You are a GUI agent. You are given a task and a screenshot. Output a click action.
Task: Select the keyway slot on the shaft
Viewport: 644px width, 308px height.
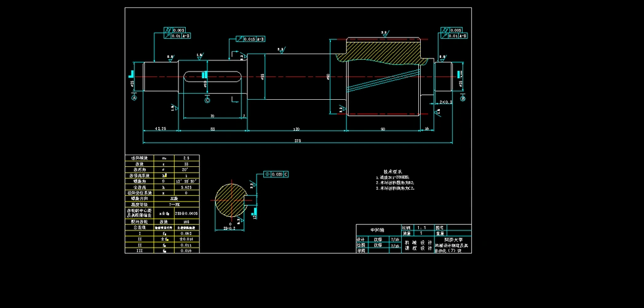[x=212, y=76]
